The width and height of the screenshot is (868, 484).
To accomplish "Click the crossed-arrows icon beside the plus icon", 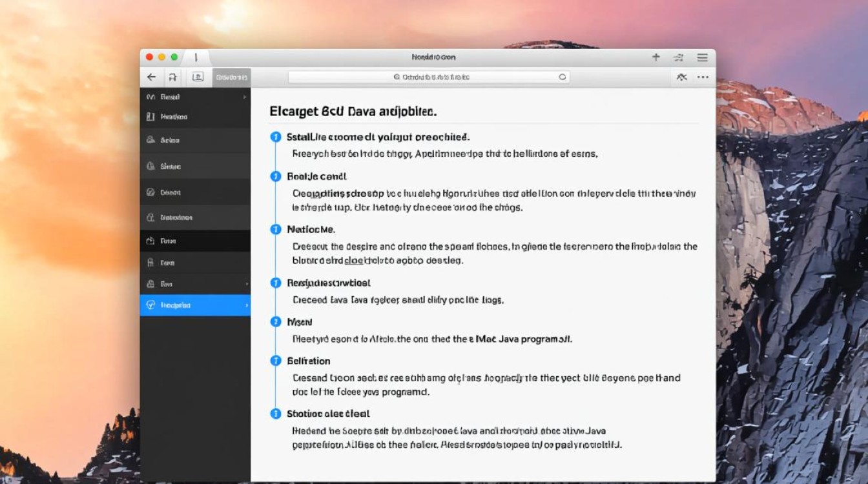I will 678,57.
